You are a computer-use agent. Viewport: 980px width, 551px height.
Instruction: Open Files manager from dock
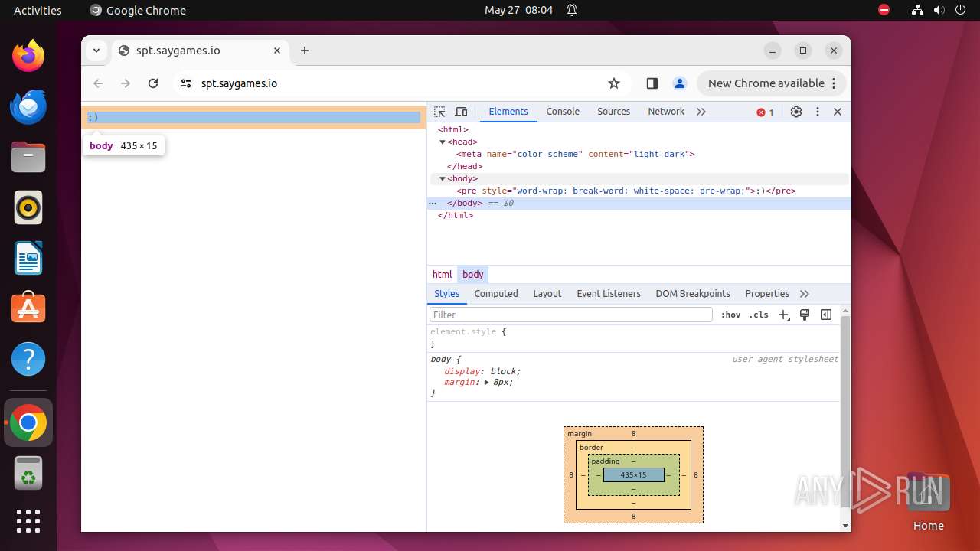point(28,157)
